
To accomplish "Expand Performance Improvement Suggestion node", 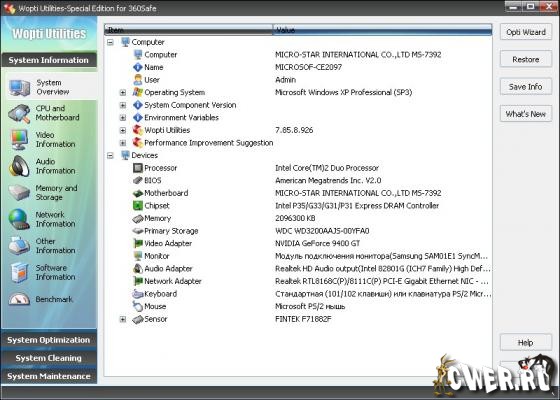I will coord(122,143).
